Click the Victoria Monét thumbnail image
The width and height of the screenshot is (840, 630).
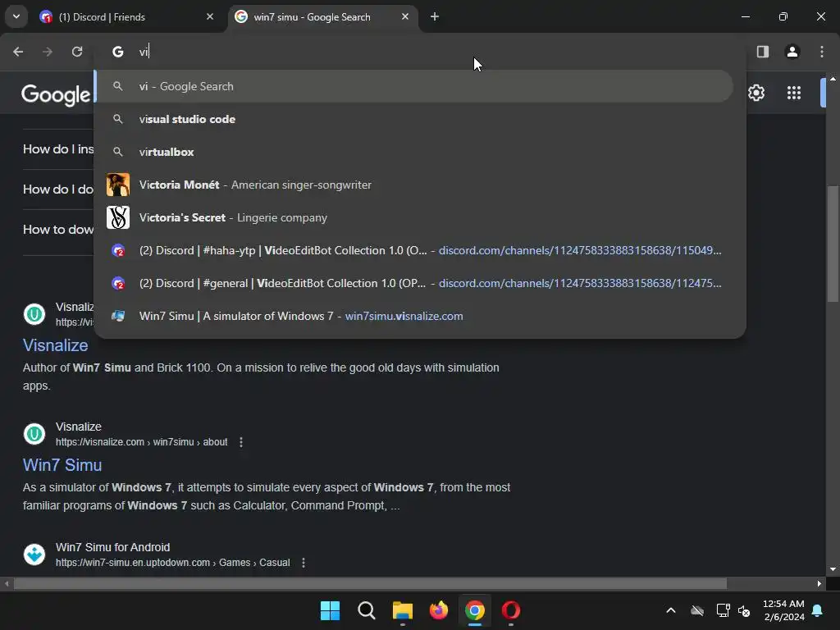click(x=118, y=185)
